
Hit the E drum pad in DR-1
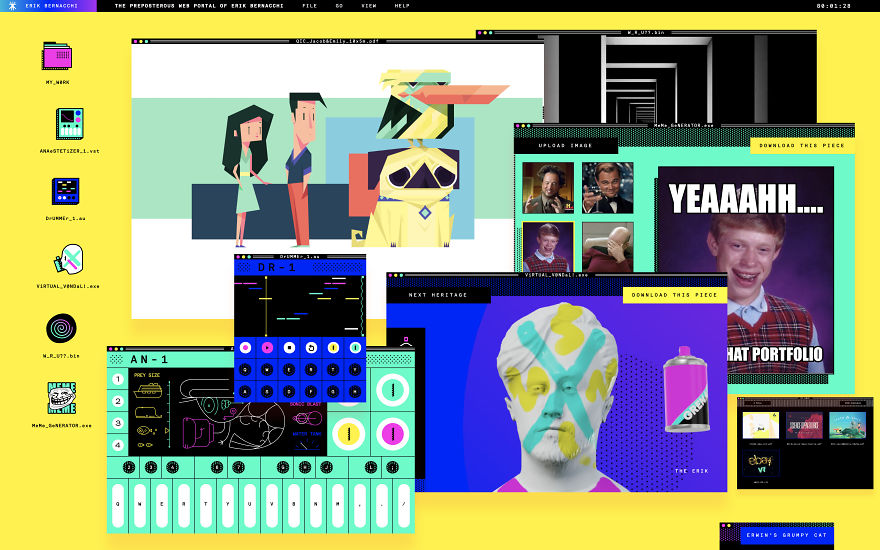click(x=289, y=370)
